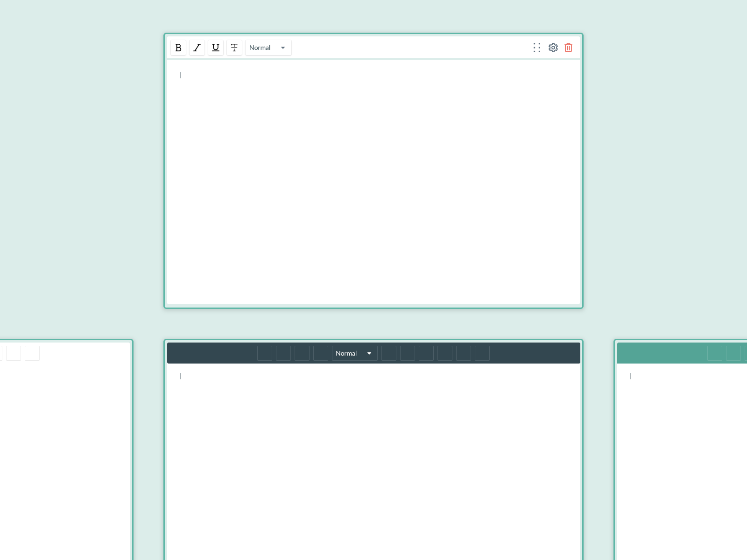The height and width of the screenshot is (560, 747).
Task: Delete the top editor using the trash icon
Action: [568, 47]
